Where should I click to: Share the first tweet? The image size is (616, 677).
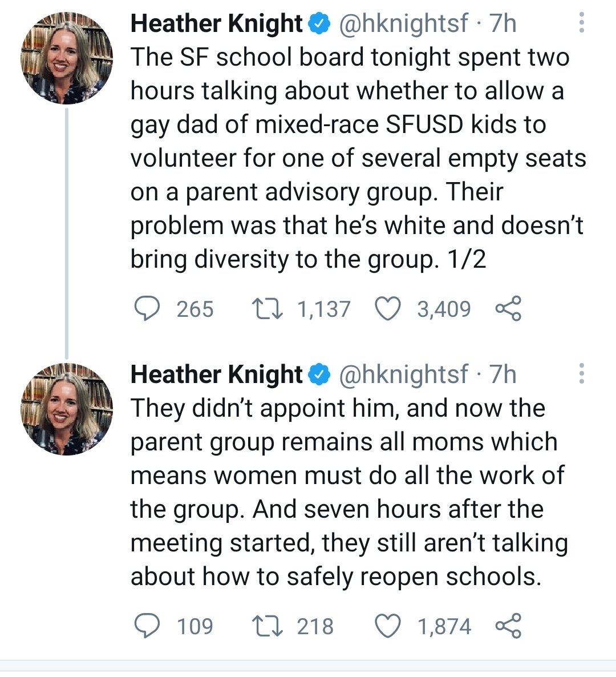[x=508, y=309]
